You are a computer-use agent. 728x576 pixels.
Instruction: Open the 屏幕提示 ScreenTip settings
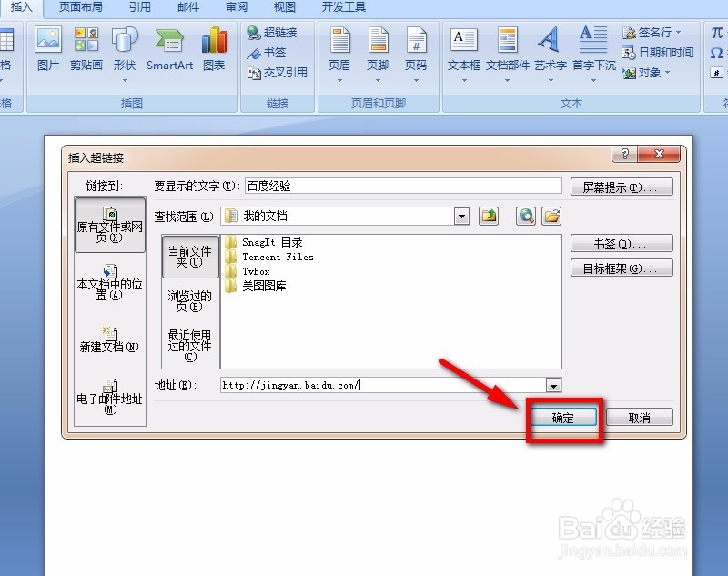pos(622,186)
